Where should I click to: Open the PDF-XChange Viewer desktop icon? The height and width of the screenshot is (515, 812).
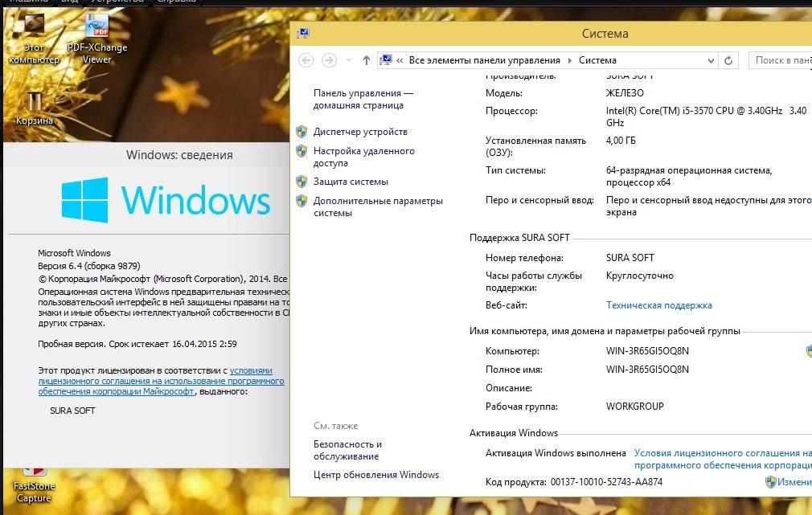point(96,39)
